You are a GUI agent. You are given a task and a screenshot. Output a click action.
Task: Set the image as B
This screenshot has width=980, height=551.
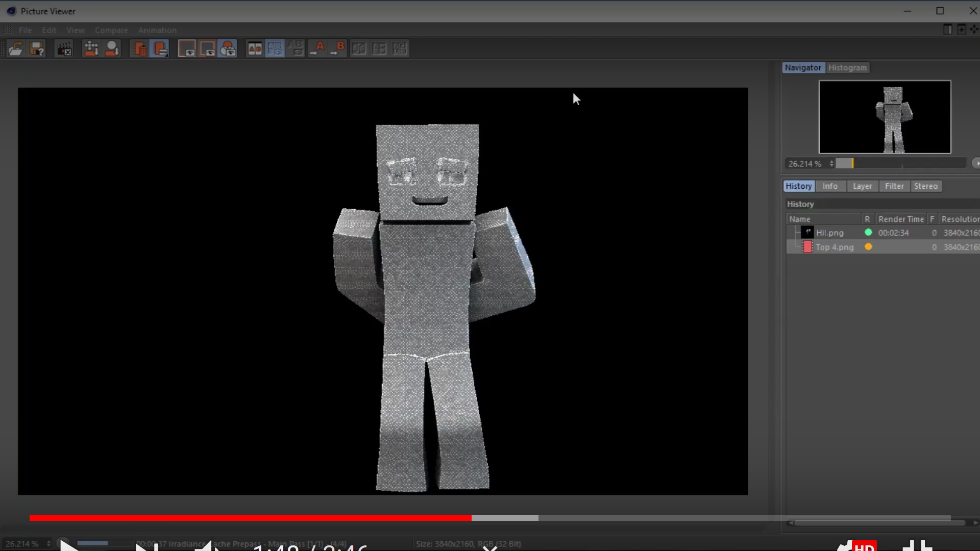[337, 48]
